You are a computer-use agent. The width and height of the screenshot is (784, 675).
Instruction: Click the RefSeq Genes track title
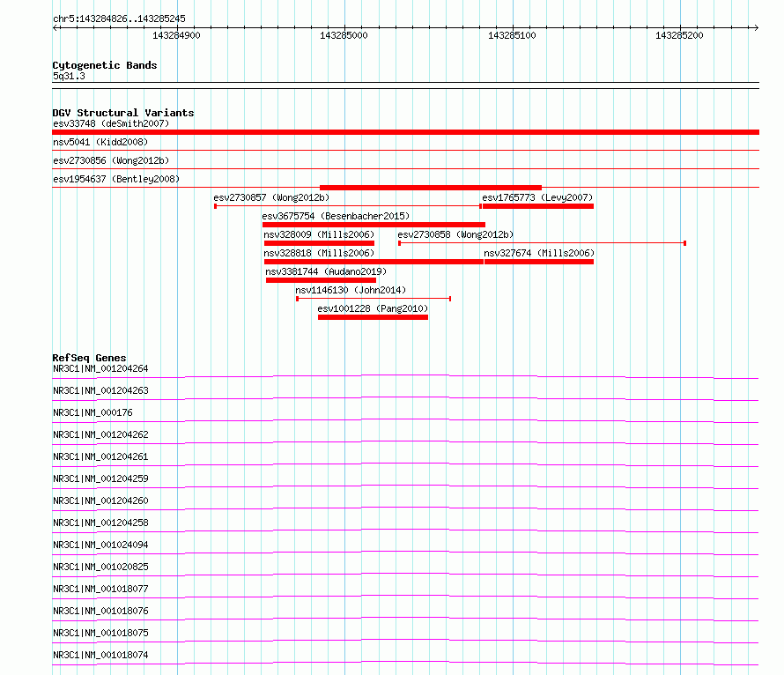(89, 358)
